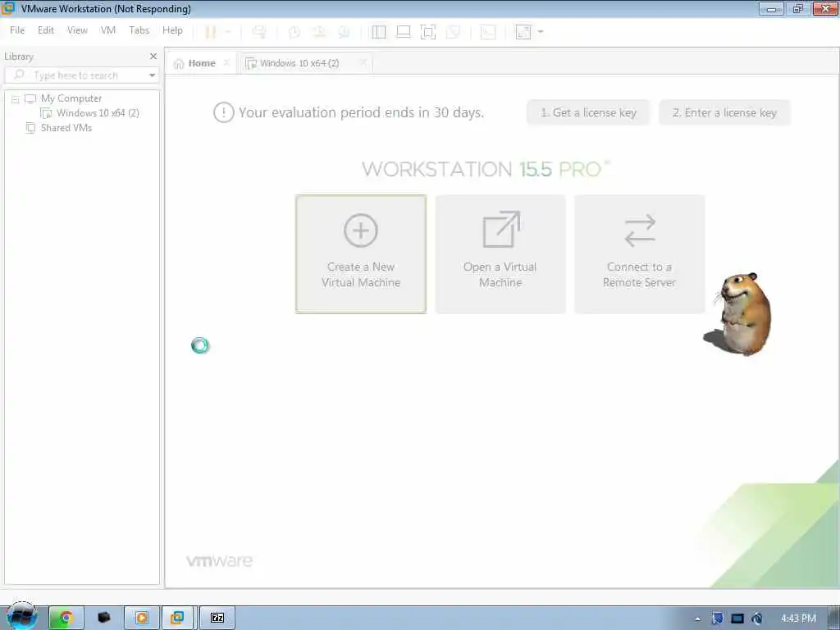Close the Home tab
The image size is (840, 630).
[x=226, y=62]
